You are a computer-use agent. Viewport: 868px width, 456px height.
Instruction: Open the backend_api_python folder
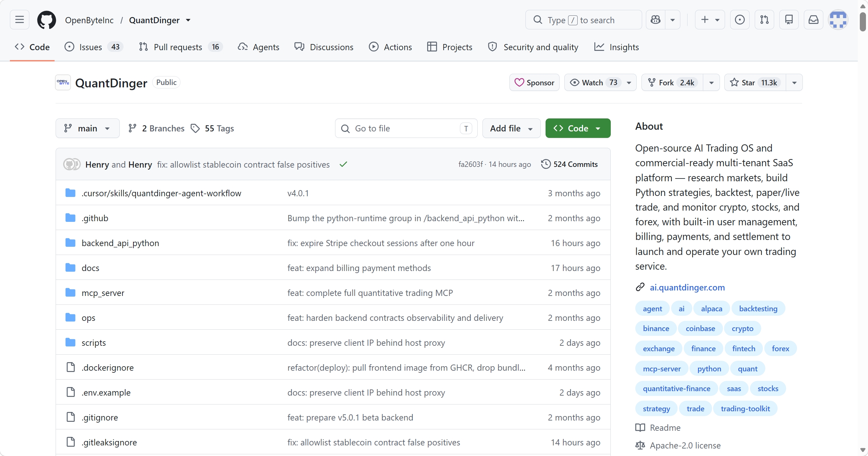click(x=120, y=243)
